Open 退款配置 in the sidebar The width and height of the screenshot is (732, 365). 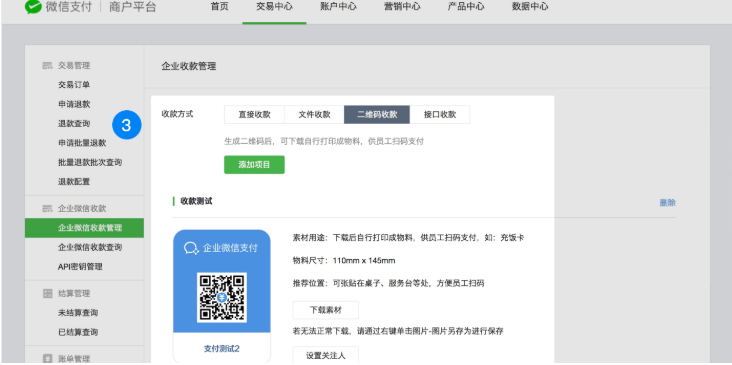74,182
